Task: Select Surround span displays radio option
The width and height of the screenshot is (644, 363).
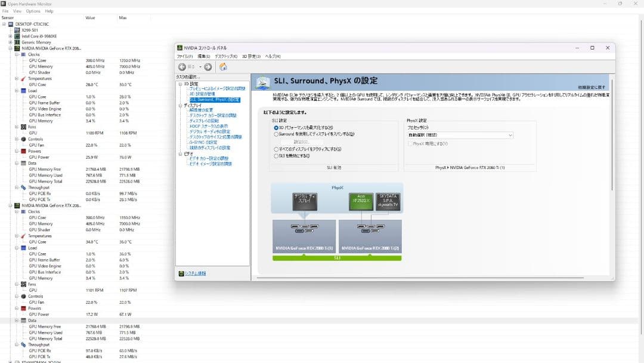Action: [276, 134]
